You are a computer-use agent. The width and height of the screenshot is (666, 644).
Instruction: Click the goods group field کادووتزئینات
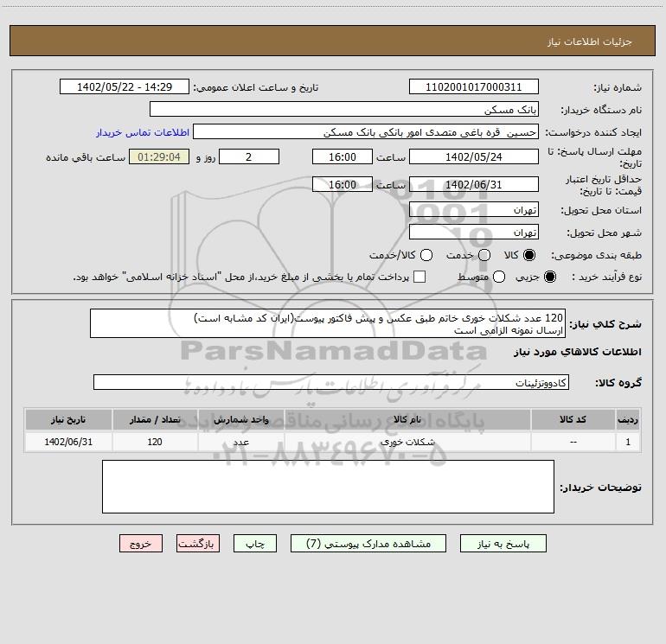click(x=331, y=382)
